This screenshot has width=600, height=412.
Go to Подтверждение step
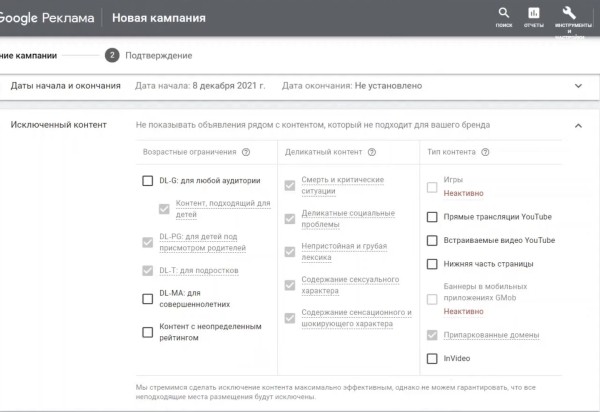pyautogui.click(x=159, y=55)
